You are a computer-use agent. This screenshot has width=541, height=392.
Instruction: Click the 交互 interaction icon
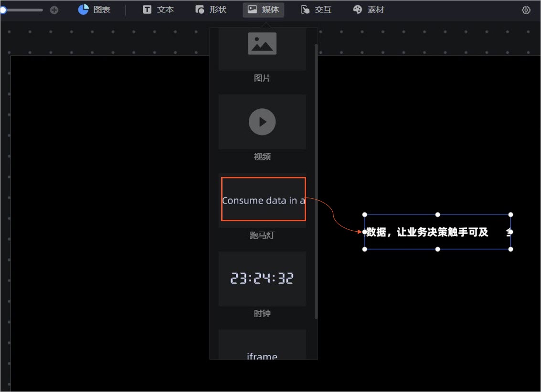(x=316, y=9)
